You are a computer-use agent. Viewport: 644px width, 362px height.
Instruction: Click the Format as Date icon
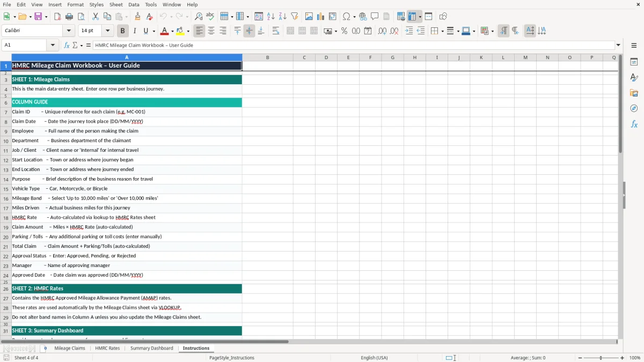tap(368, 31)
